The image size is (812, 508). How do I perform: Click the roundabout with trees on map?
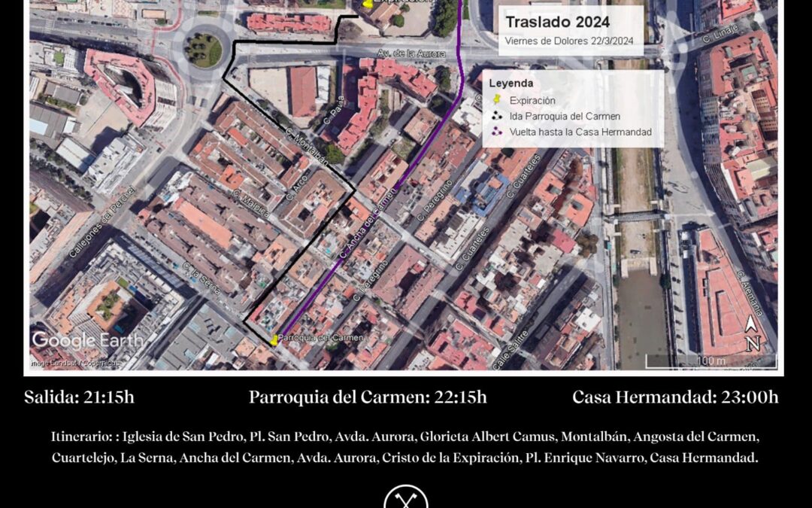pos(203,50)
